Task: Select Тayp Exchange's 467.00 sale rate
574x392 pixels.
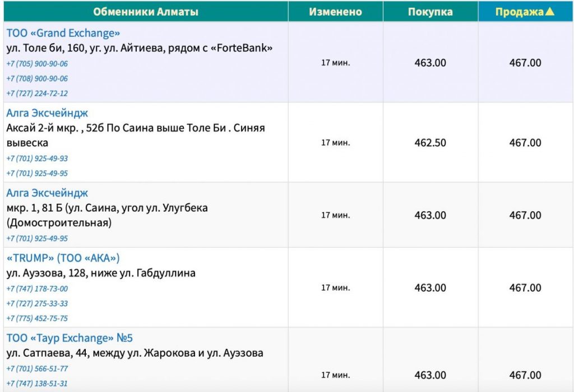Action: click(x=525, y=375)
